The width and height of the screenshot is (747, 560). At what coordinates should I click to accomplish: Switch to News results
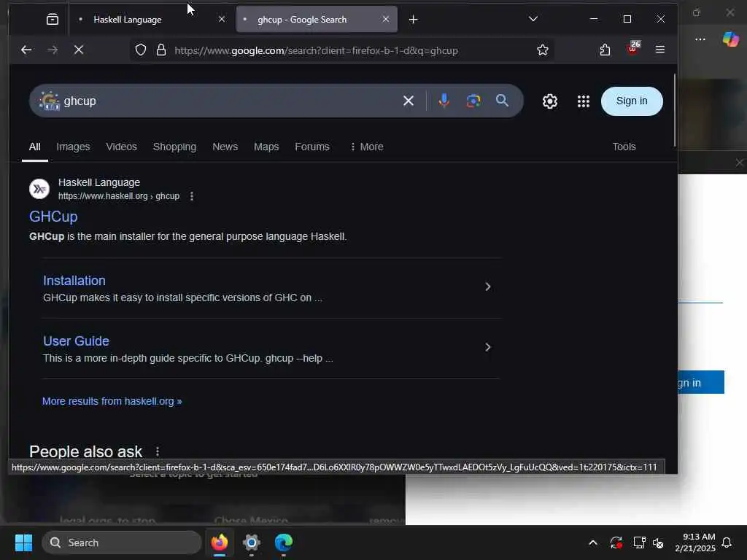pyautogui.click(x=225, y=147)
